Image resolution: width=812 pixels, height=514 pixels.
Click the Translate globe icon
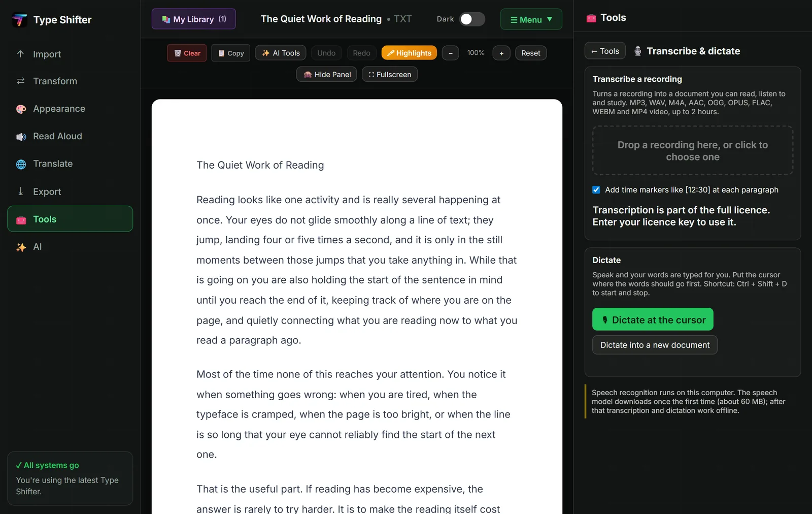[21, 164]
